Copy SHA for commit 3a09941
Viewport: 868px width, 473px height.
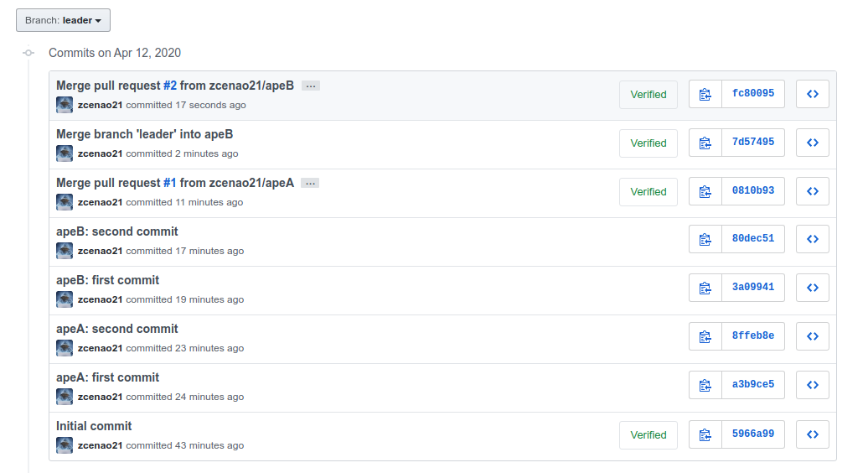[x=705, y=288]
